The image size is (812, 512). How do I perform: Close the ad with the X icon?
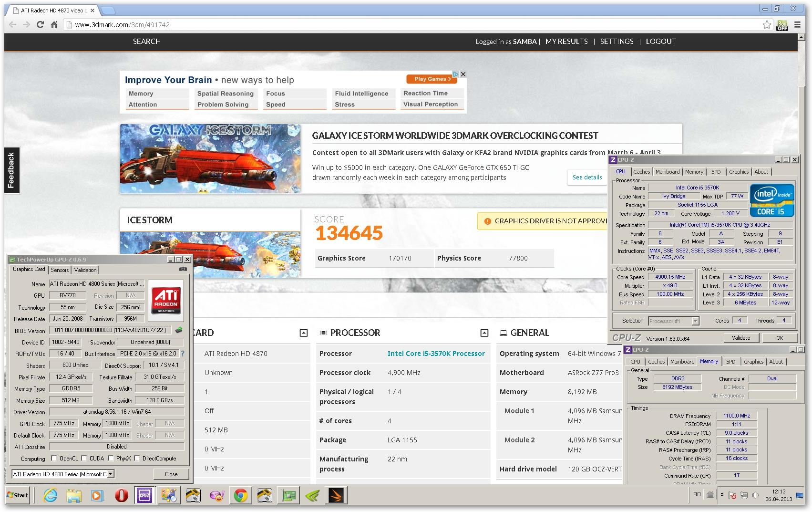463,74
